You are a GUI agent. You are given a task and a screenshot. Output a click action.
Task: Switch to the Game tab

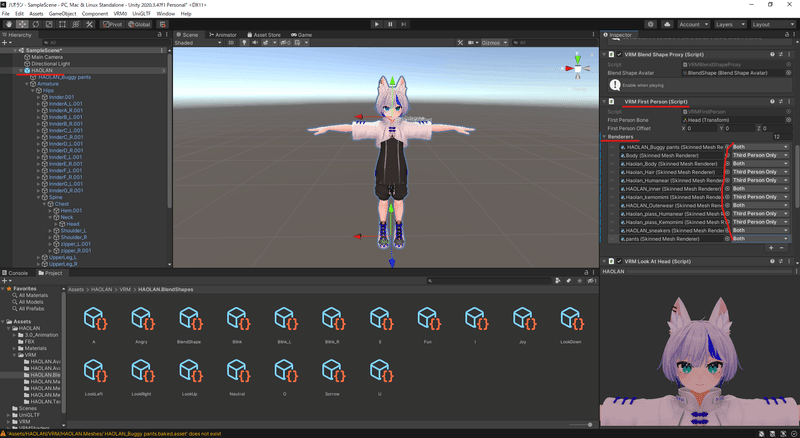302,35
